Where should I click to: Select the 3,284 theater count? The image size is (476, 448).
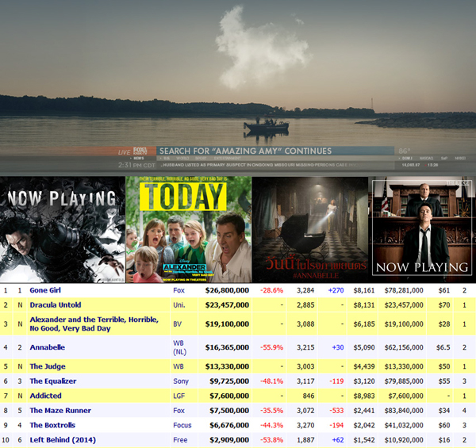click(305, 290)
